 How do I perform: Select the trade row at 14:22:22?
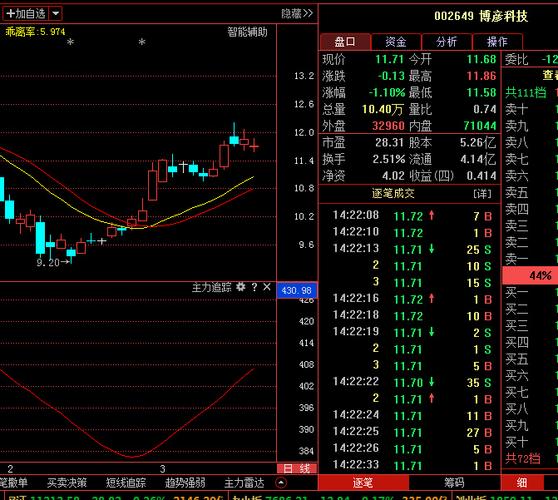410,382
